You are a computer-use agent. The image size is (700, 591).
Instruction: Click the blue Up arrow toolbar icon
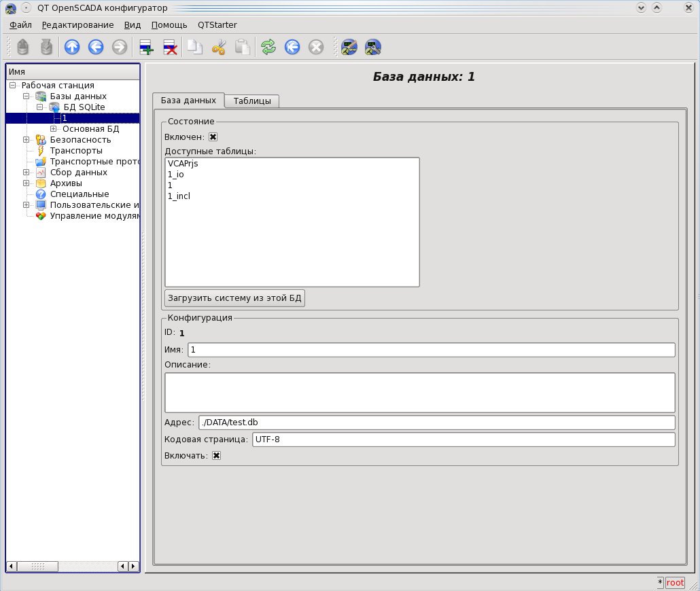[72, 47]
